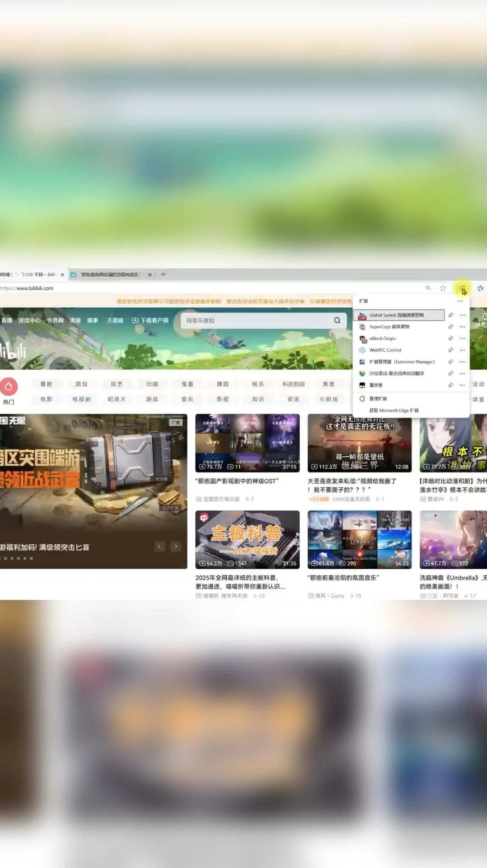Open the Umbrella anime video thumbnail
The height and width of the screenshot is (868, 487).
[x=453, y=540]
